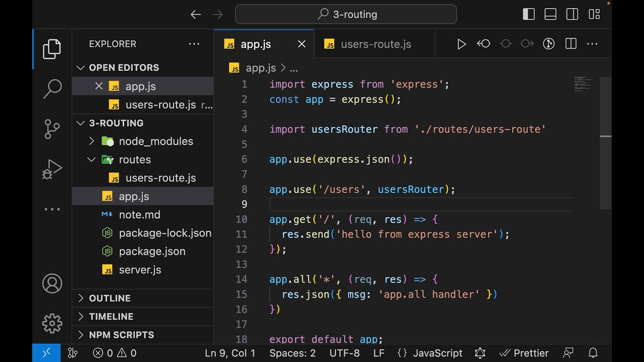Select the app.js editor tab
The width and height of the screenshot is (644, 362).
(x=264, y=44)
